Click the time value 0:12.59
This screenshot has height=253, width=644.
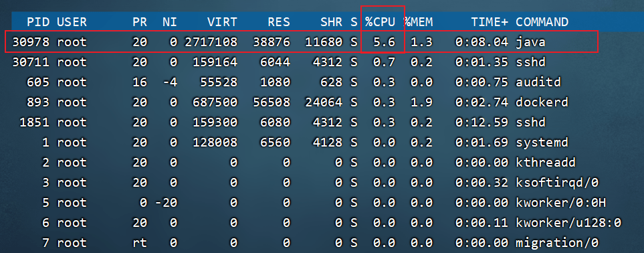coord(481,122)
